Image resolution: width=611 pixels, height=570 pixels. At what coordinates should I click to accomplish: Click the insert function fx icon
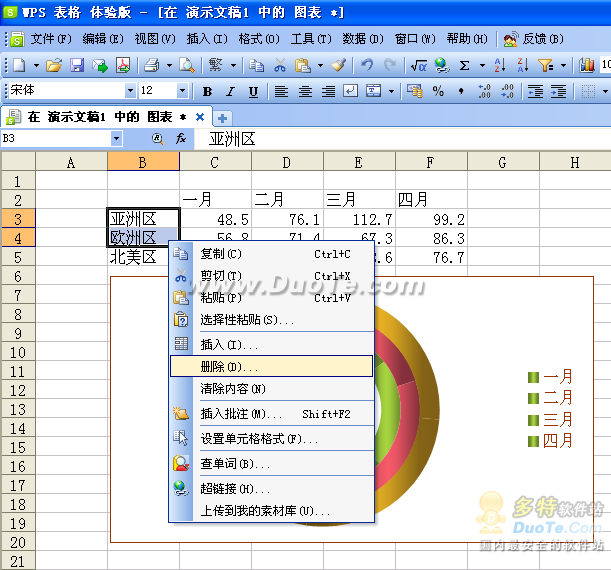click(x=181, y=138)
